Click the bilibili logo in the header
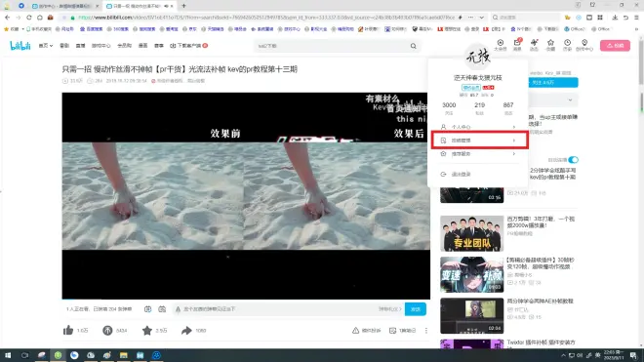 point(20,46)
